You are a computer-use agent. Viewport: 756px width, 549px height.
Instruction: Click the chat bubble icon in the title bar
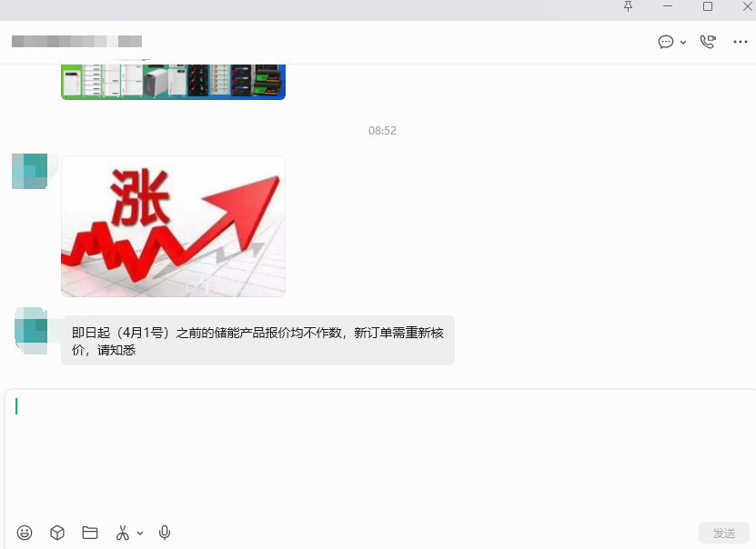click(x=663, y=42)
